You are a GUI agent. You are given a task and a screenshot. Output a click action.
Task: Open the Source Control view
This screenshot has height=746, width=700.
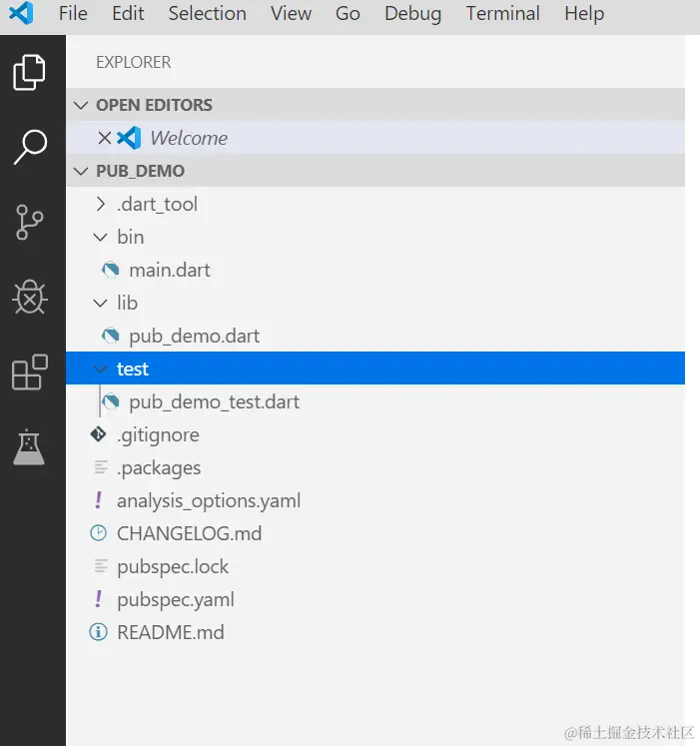[x=30, y=222]
